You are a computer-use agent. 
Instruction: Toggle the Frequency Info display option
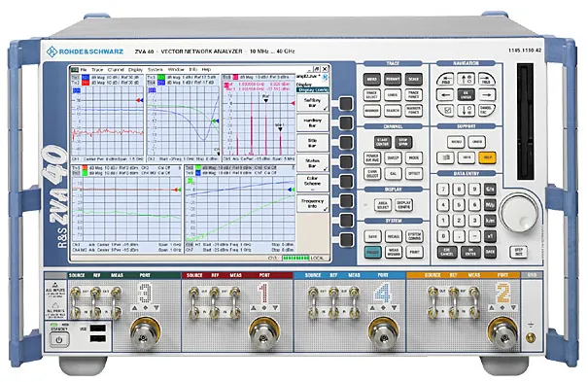pyautogui.click(x=312, y=203)
